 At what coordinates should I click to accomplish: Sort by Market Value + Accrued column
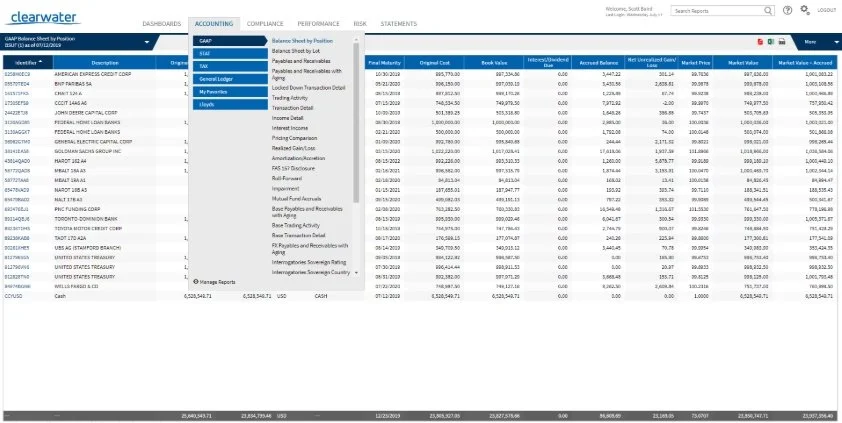[807, 63]
